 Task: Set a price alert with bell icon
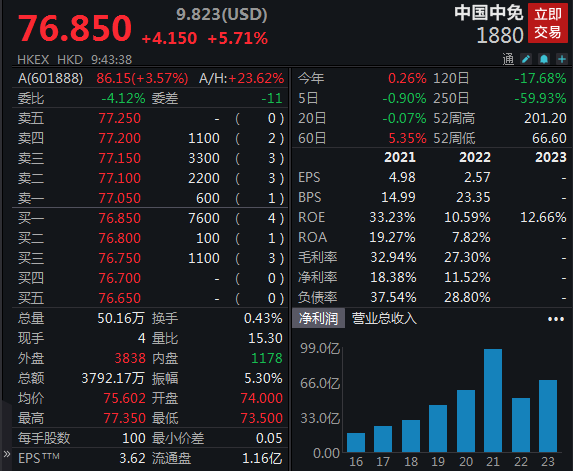coord(544,59)
